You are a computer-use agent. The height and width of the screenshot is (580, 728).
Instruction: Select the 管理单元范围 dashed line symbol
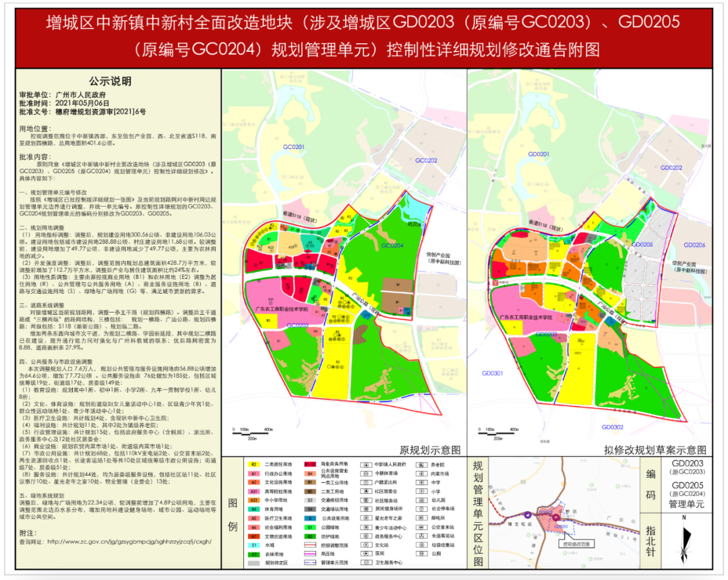[x=309, y=563]
